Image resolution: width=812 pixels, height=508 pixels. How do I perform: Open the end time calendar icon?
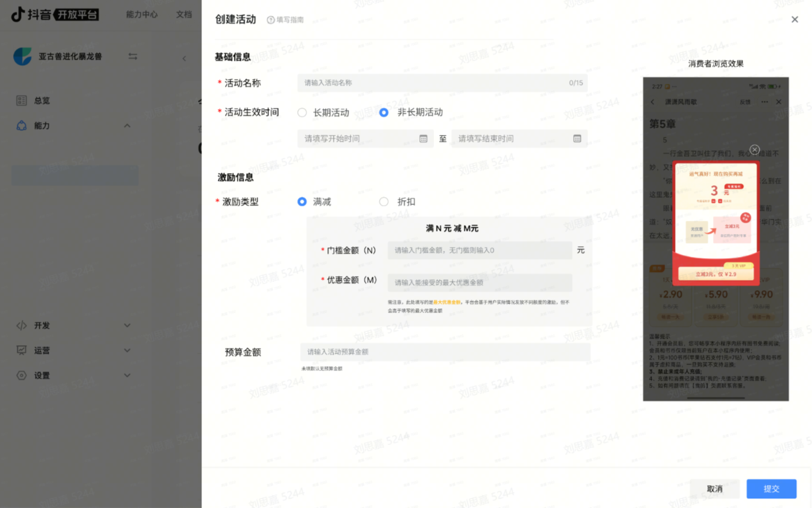coord(577,139)
